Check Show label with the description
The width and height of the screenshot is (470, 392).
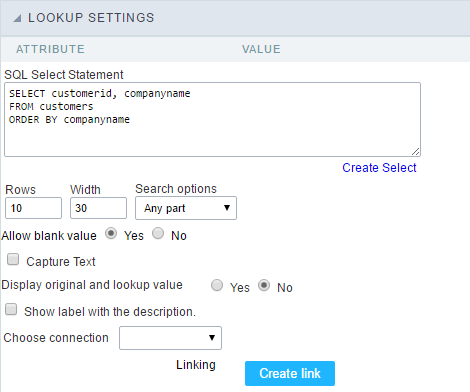[11, 309]
